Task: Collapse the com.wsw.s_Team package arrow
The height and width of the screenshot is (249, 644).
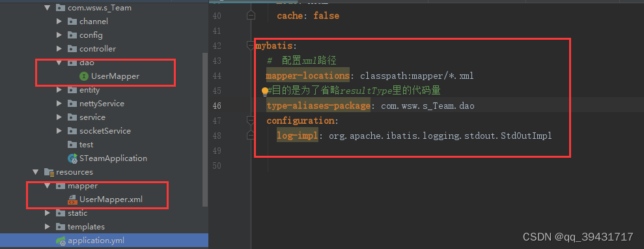Action: click(48, 7)
